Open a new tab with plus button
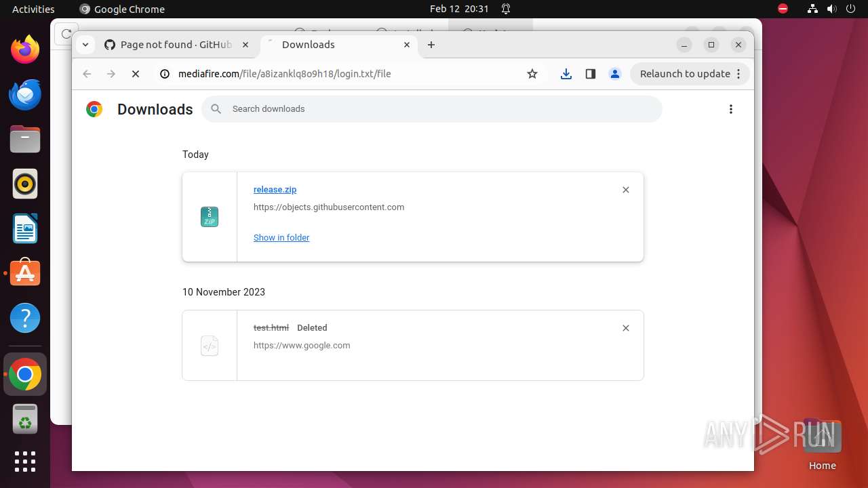The image size is (868, 488). [x=431, y=45]
